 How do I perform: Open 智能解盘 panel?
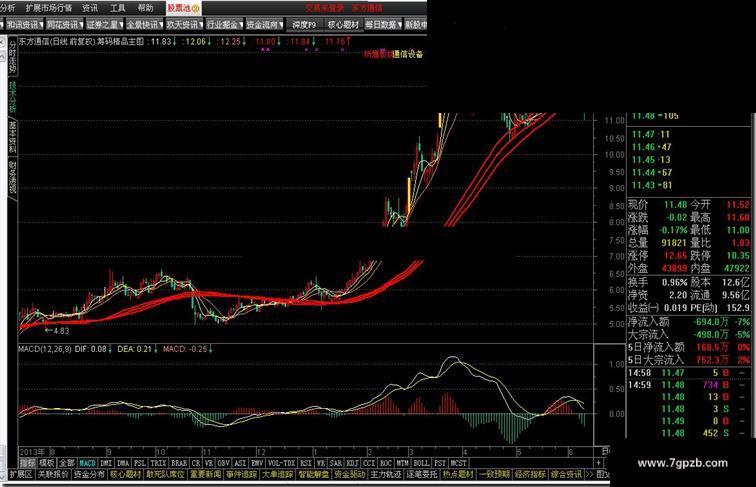[313, 474]
